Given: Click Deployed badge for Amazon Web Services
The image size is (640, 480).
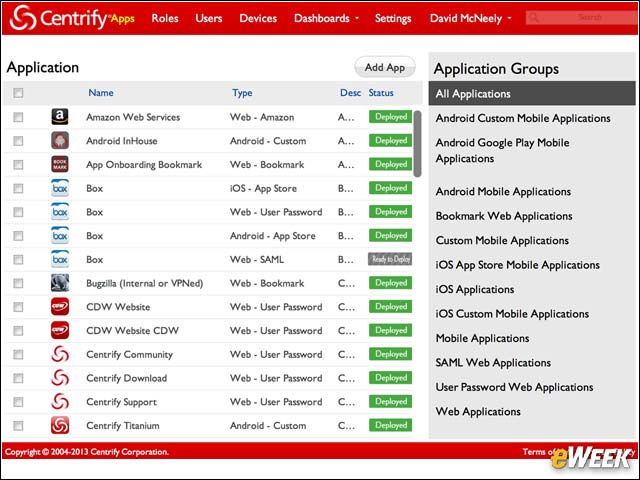Looking at the screenshot, I should pyautogui.click(x=391, y=117).
